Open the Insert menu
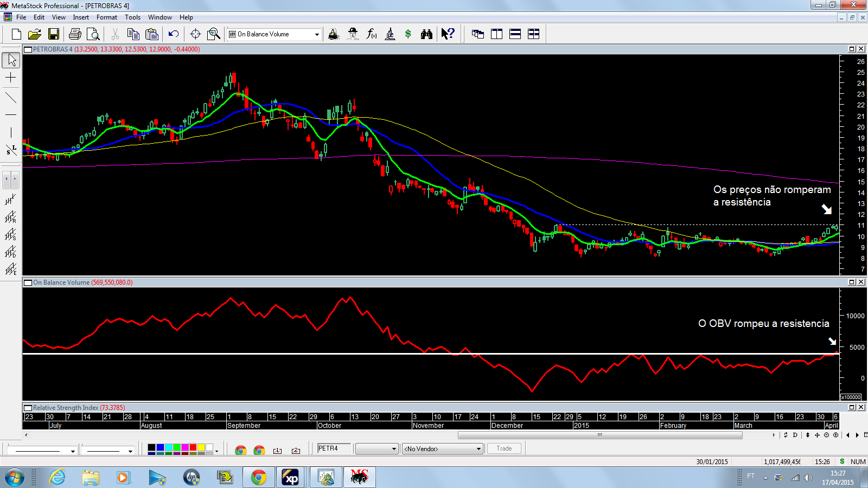The width and height of the screenshot is (868, 488). click(81, 17)
